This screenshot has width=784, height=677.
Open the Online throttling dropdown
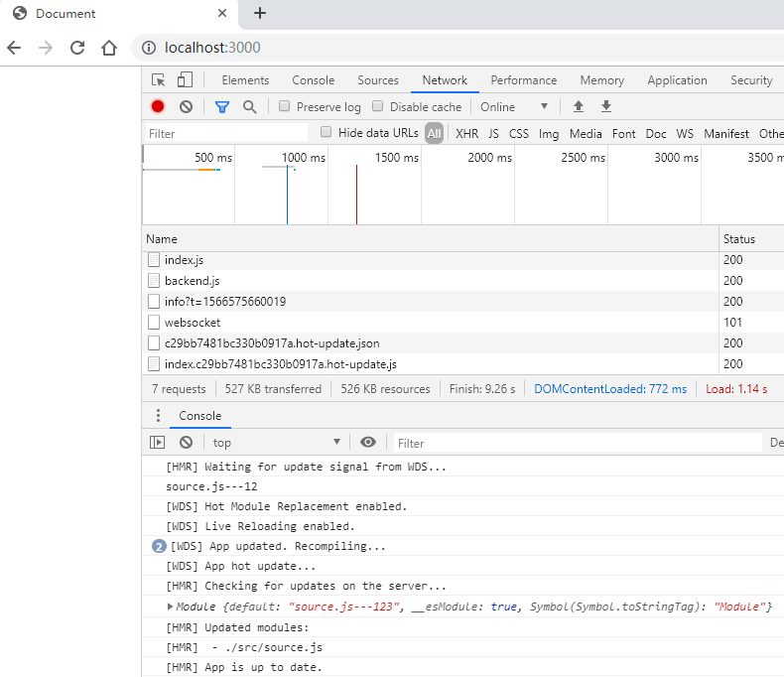pyautogui.click(x=514, y=107)
